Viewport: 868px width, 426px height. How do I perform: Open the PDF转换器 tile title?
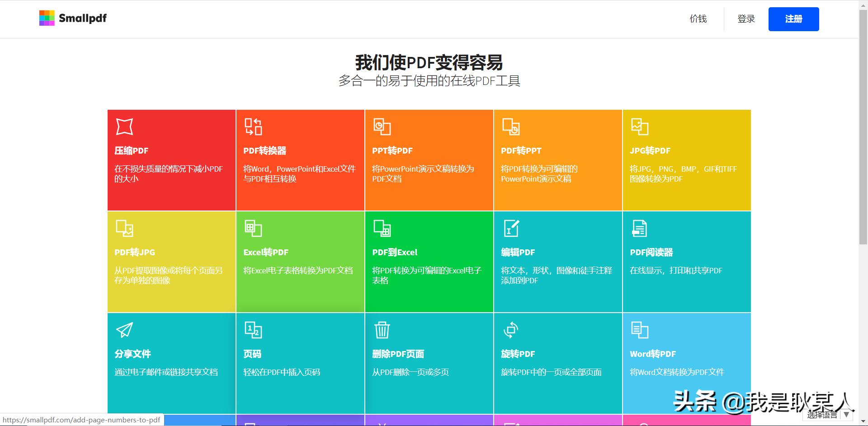tap(264, 151)
